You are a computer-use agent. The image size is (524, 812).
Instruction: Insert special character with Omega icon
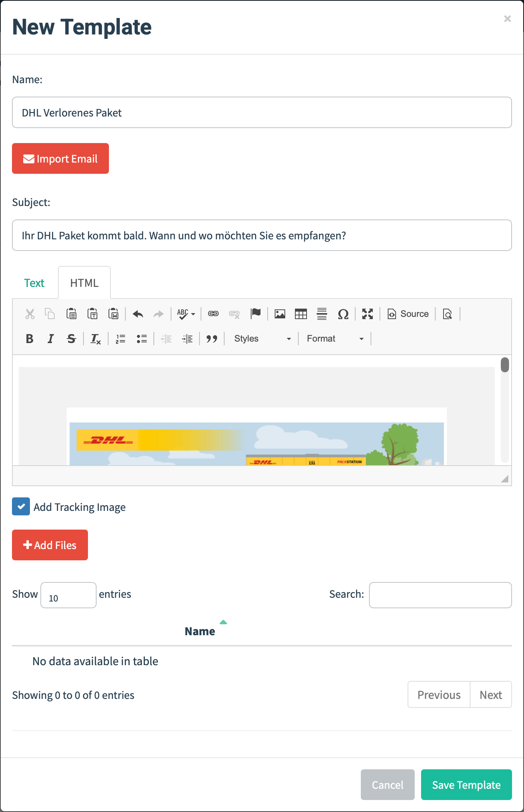coord(343,314)
